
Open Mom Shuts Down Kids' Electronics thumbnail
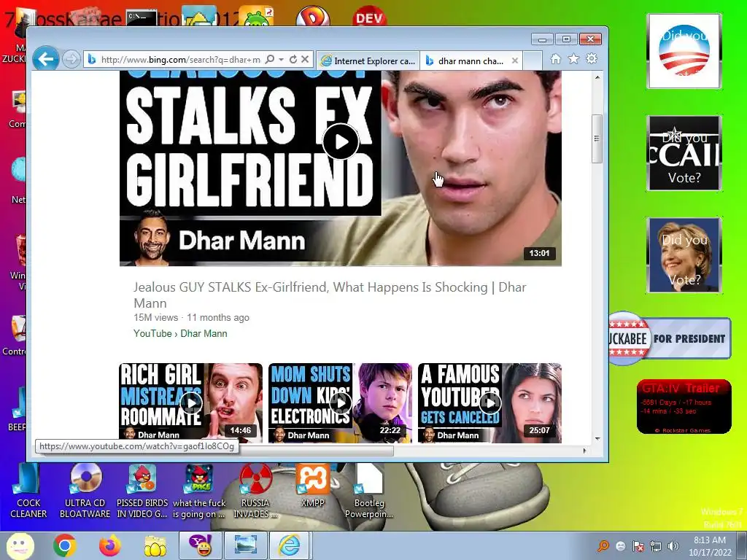click(x=340, y=402)
